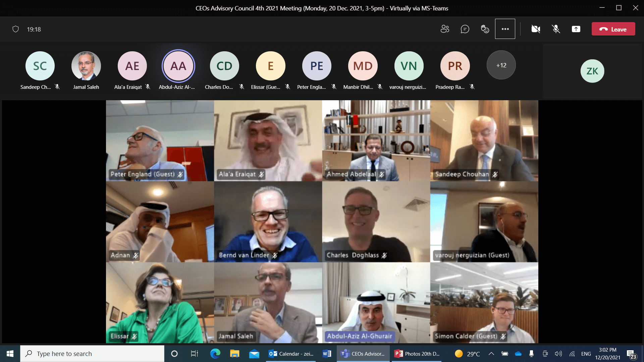Turn on the camera toggle

(x=536, y=29)
